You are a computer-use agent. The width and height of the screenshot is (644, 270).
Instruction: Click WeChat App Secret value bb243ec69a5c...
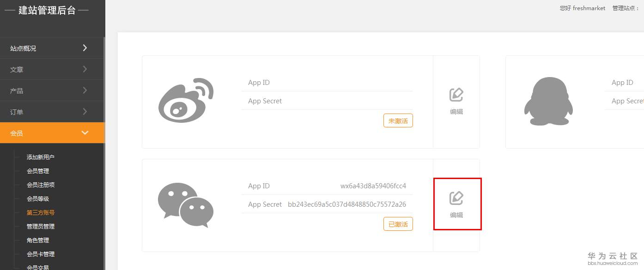[x=347, y=204]
